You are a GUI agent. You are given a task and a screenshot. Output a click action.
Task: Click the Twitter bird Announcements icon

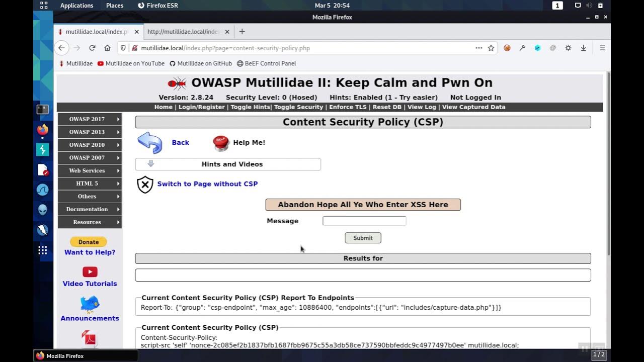pos(90,304)
